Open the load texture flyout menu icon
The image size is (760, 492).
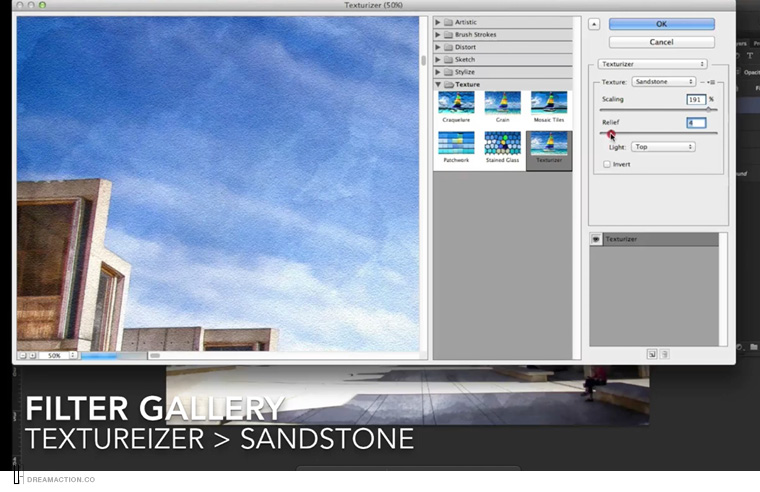(711, 82)
